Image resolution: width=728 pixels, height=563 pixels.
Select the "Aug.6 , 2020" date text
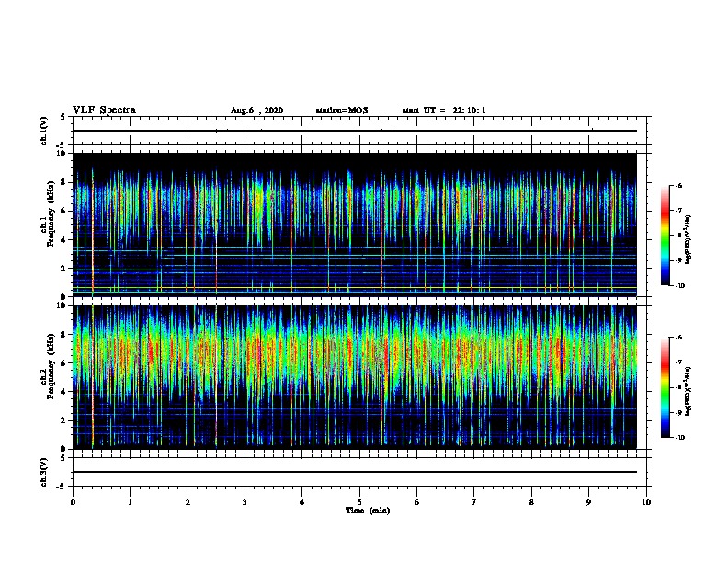coord(256,110)
